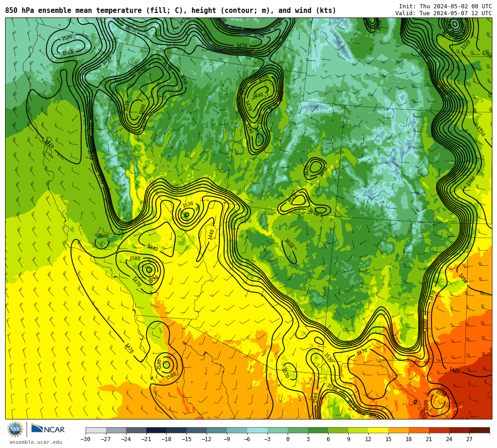Click the colorbar label '−6'
Screen dimensions: 497x448
247,439
